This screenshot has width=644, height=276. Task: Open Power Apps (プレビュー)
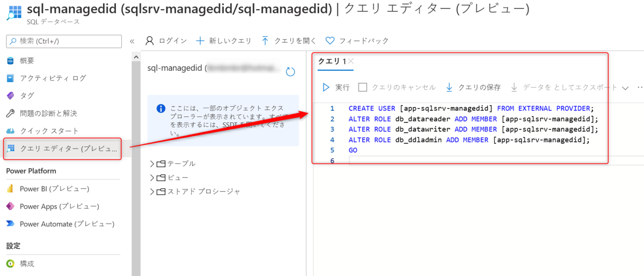59,206
